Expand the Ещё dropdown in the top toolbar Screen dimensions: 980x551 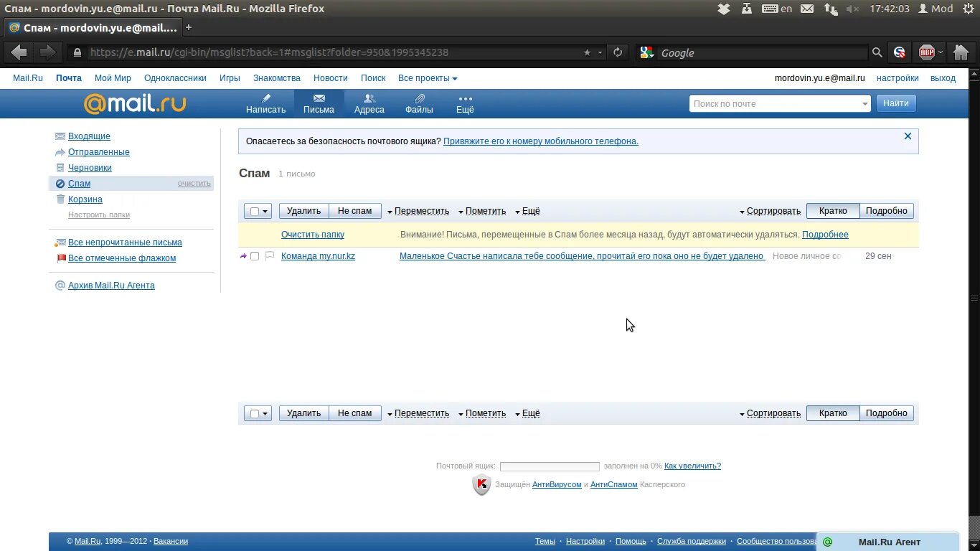[x=527, y=211]
